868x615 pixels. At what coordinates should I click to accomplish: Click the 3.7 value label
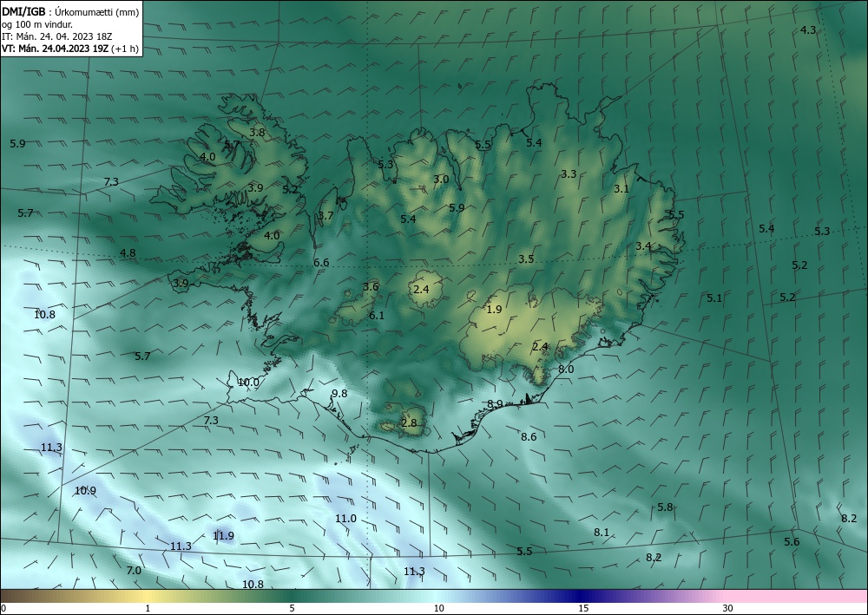[x=325, y=215]
